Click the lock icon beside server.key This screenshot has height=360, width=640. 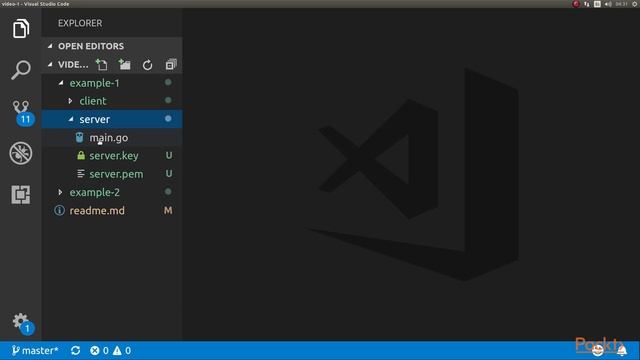coord(81,156)
